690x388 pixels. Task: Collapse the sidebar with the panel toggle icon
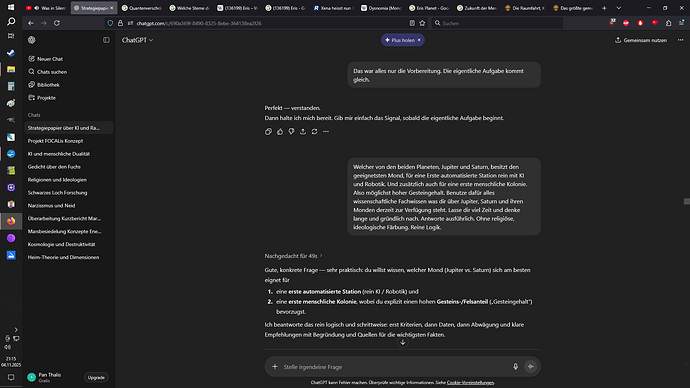click(x=106, y=40)
